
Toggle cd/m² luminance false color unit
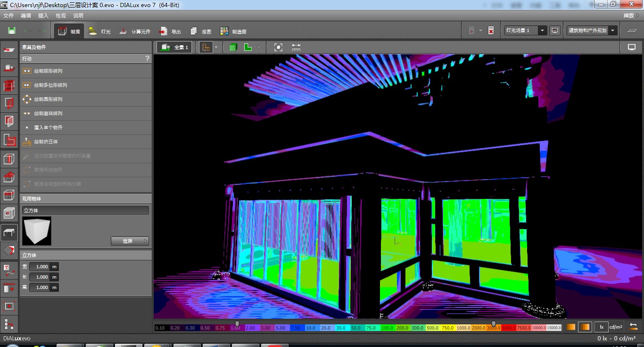(616, 327)
